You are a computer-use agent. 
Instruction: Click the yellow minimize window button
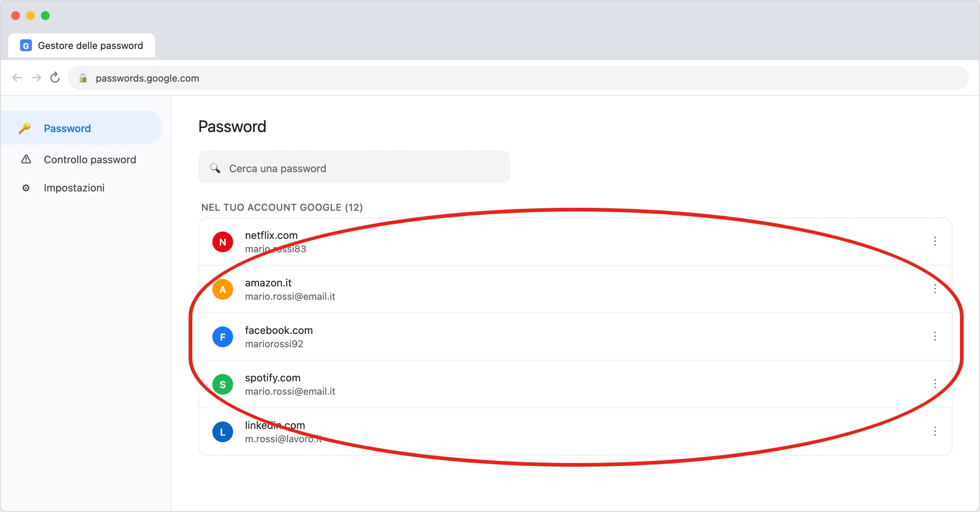click(30, 16)
